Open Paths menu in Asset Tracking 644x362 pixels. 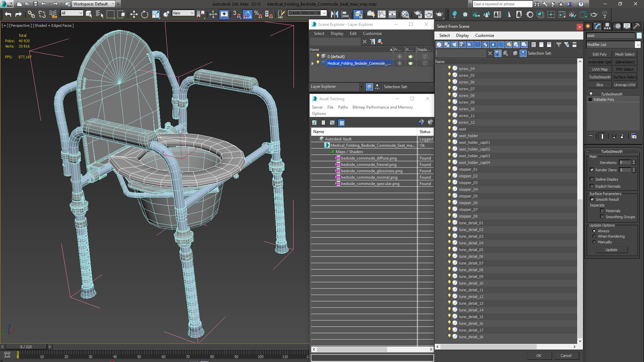343,107
